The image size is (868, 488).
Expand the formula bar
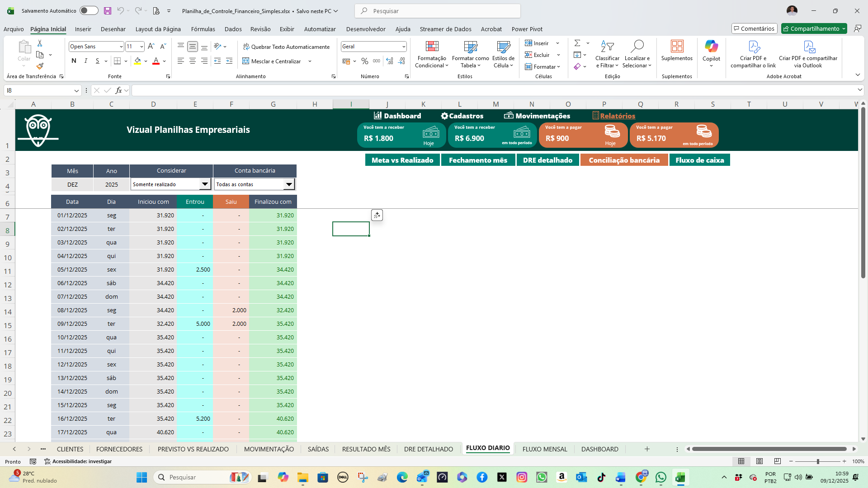(x=859, y=90)
